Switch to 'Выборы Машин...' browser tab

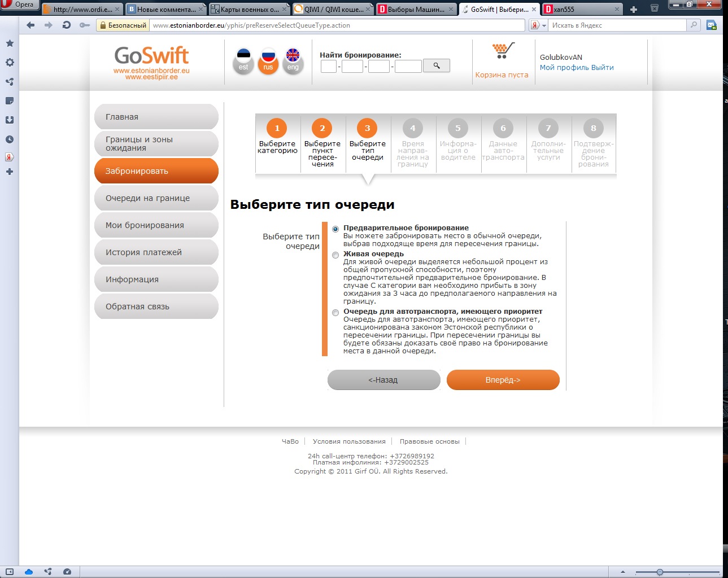point(416,10)
